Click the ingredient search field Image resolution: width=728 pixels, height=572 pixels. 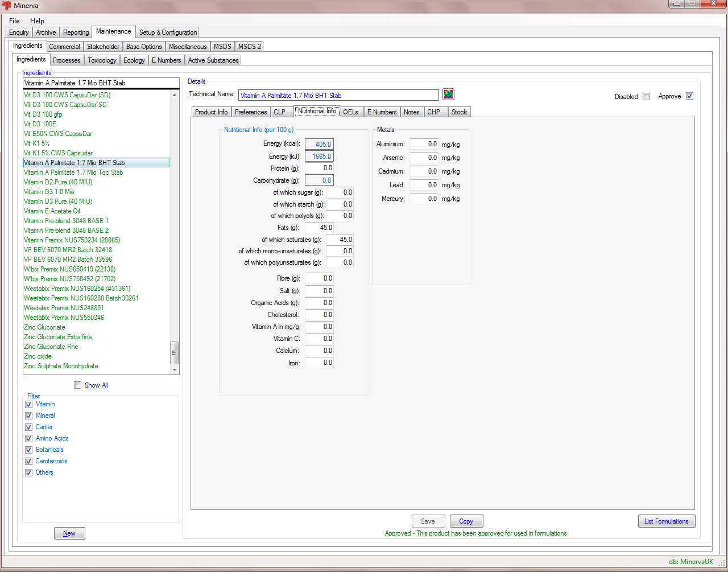click(101, 83)
